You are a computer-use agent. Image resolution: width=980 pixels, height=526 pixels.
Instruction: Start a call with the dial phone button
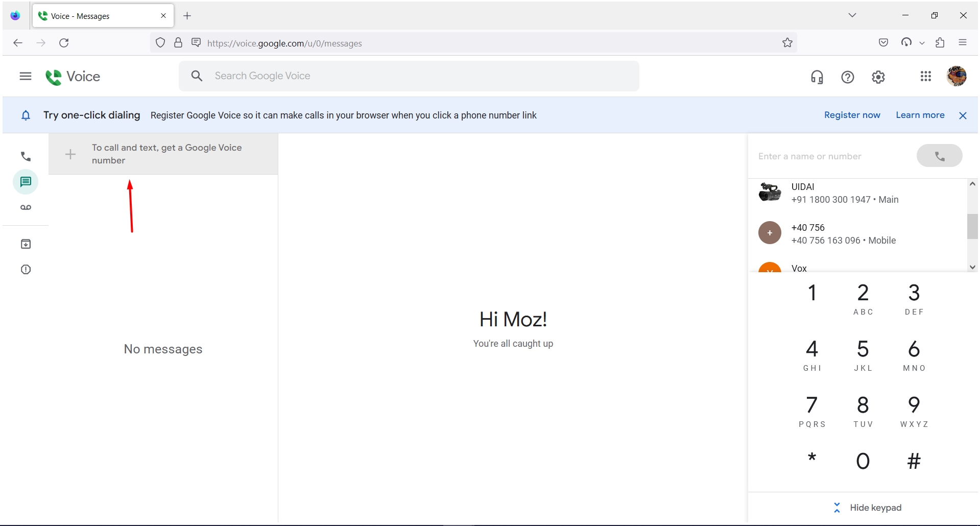939,156
